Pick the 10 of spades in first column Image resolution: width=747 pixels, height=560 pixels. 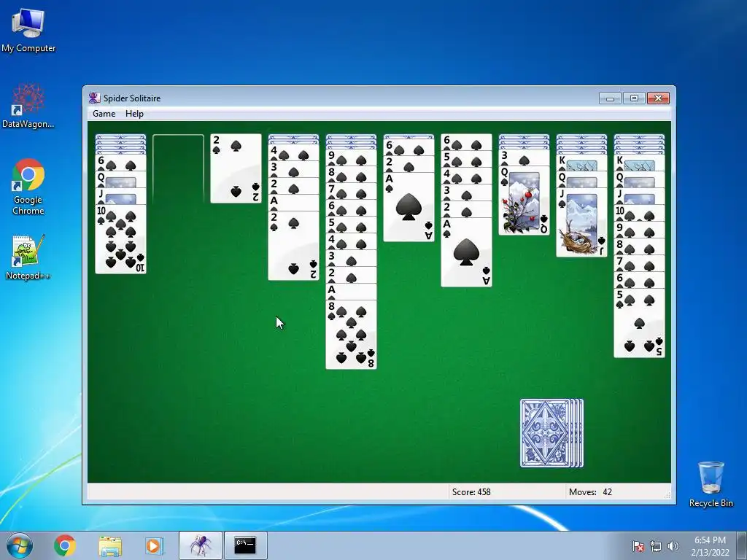coord(120,239)
